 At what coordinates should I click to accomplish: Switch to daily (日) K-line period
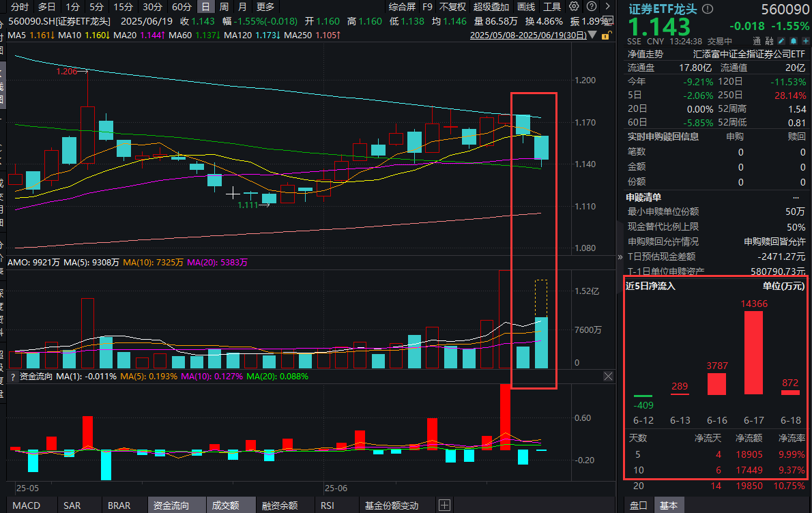[205, 7]
